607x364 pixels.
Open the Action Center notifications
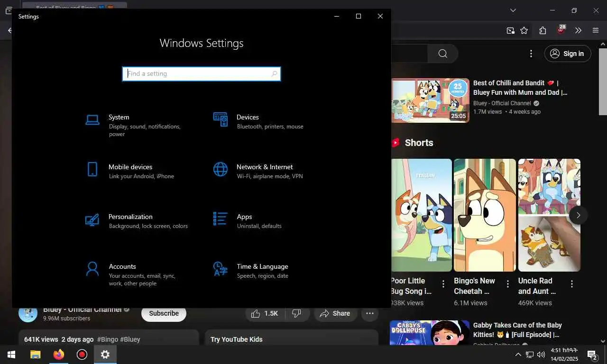point(592,355)
